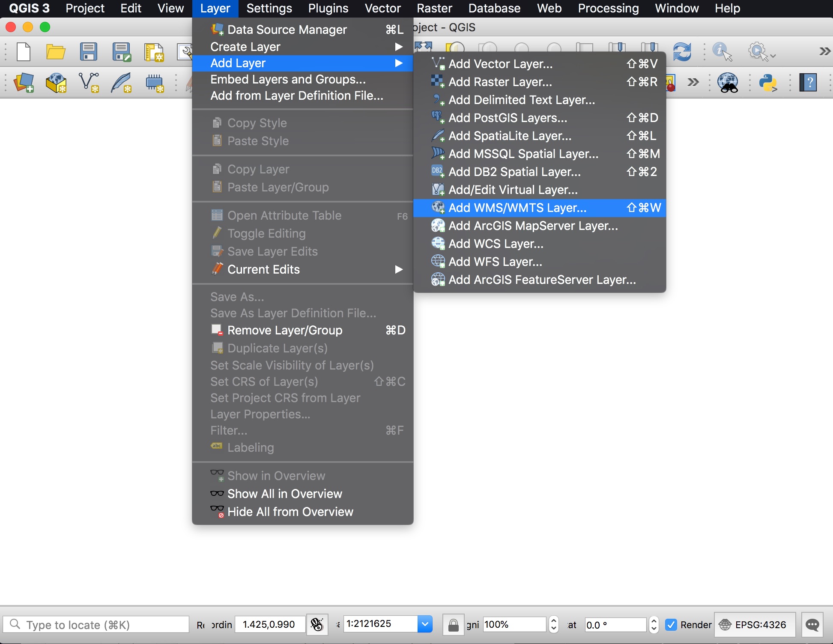This screenshot has width=833, height=644.
Task: Open the Raster menu
Action: [x=434, y=8]
